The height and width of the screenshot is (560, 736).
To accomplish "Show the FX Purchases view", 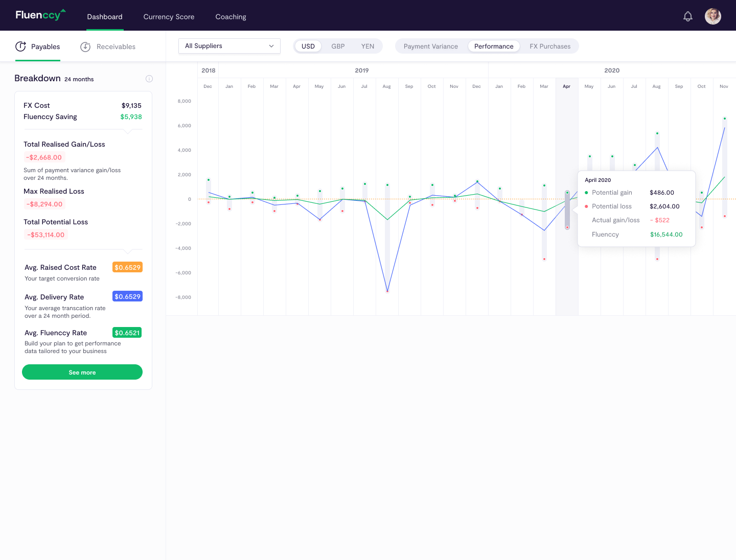I will tap(550, 46).
